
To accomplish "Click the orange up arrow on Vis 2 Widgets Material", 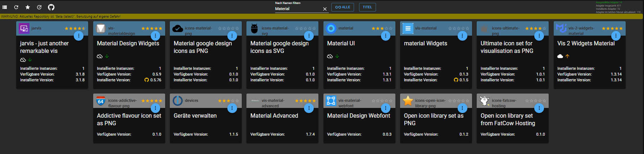I will (x=567, y=56).
